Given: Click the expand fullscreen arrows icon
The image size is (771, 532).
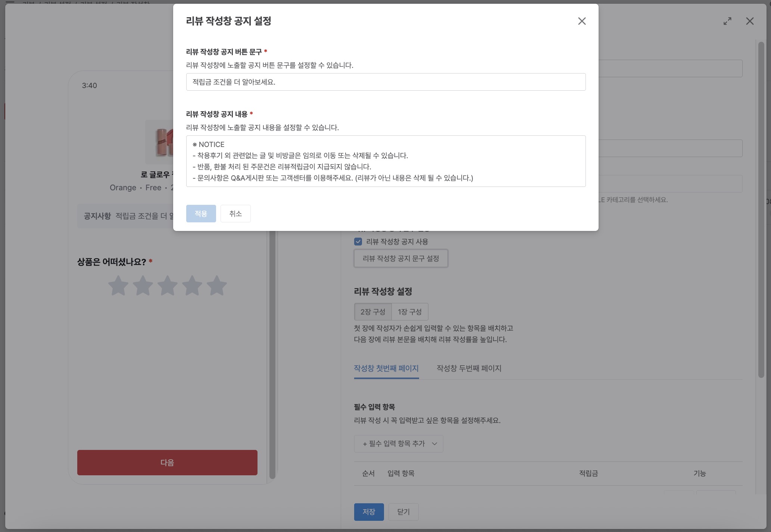Looking at the screenshot, I should point(727,21).
